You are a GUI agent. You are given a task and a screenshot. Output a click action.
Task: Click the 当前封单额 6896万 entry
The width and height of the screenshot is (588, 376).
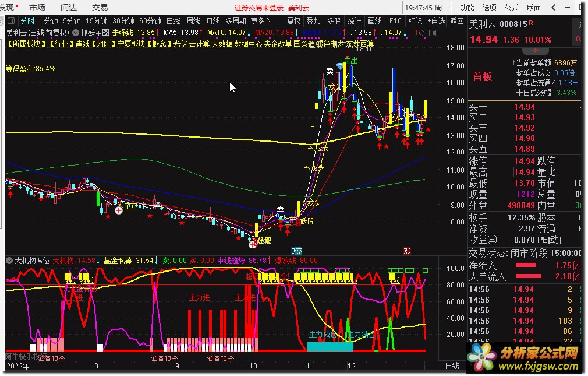[x=545, y=63]
